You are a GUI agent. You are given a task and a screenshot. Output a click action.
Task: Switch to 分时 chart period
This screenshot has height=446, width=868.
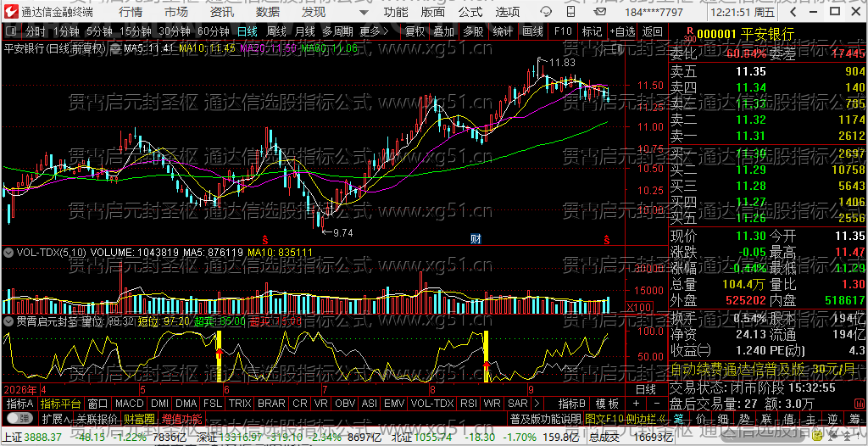coord(36,32)
